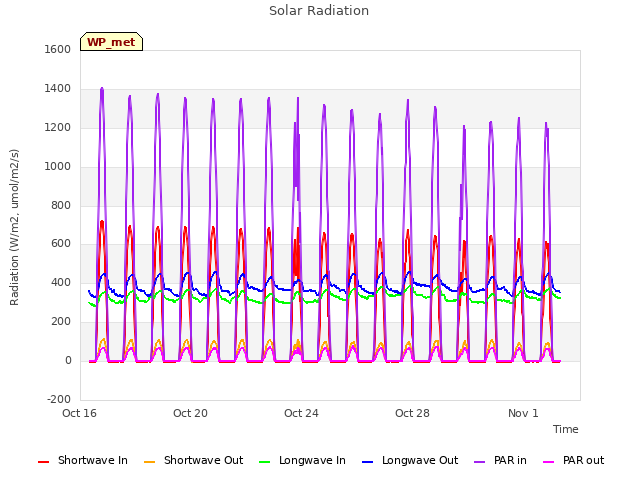Click the 1400 y-axis tick label

[58, 89]
